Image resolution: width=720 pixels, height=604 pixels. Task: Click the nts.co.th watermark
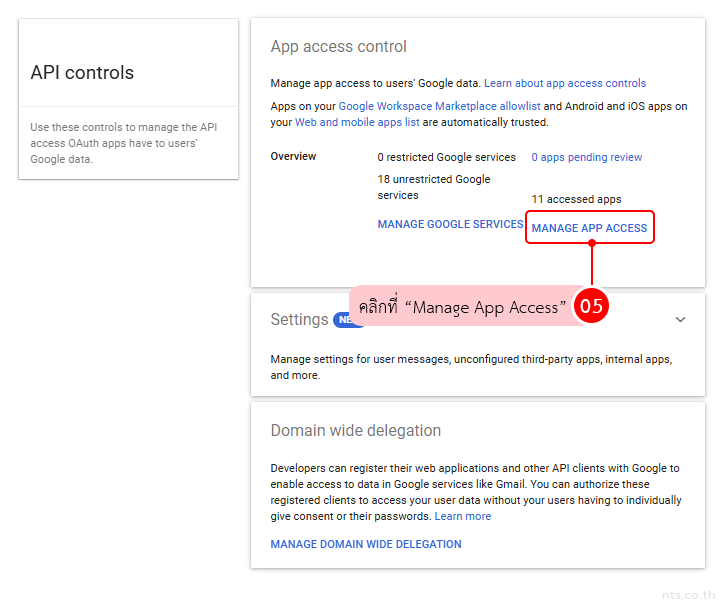(x=685, y=592)
